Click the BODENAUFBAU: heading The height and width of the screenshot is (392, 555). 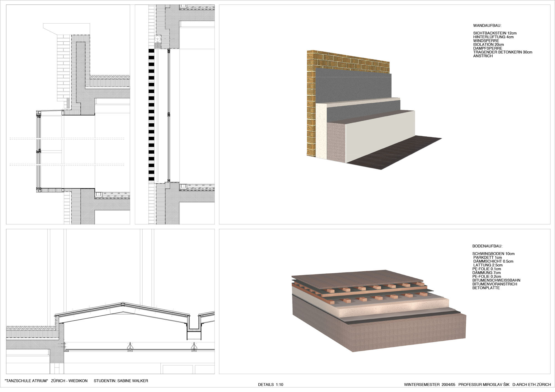coord(487,246)
